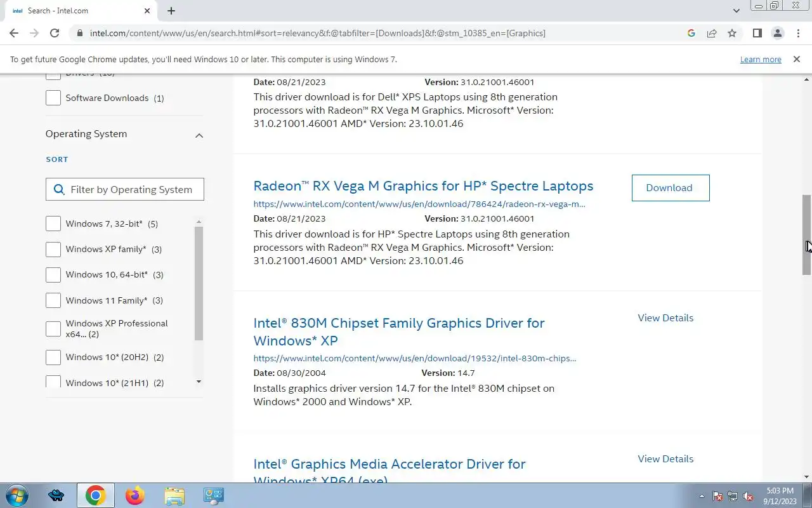Viewport: 812px width, 508px height.
Task: Download Radeon RX Vega M HP Spectre driver
Action: click(x=671, y=188)
